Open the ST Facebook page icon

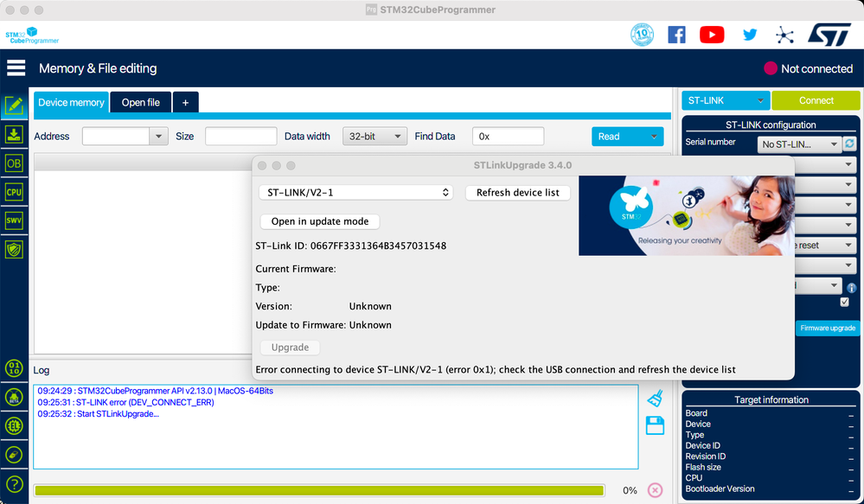(676, 35)
